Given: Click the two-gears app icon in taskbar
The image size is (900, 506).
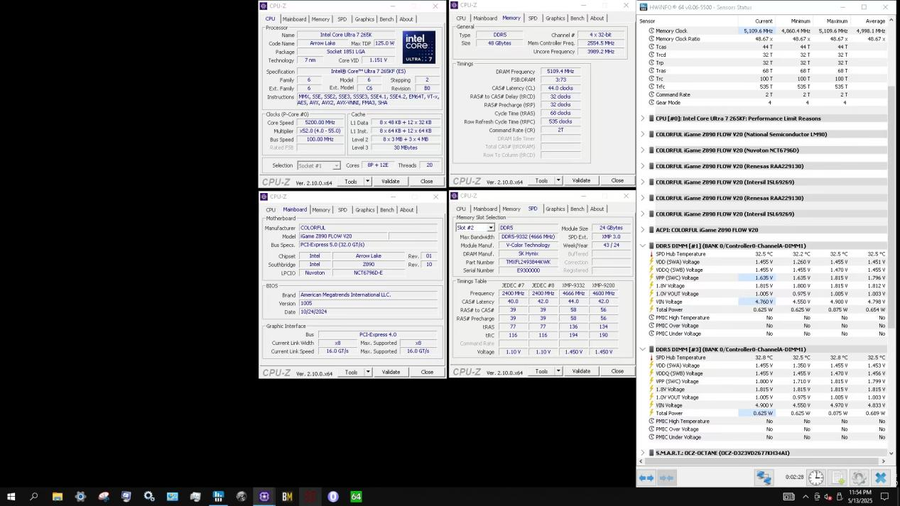Looking at the screenshot, I should coord(149,496).
